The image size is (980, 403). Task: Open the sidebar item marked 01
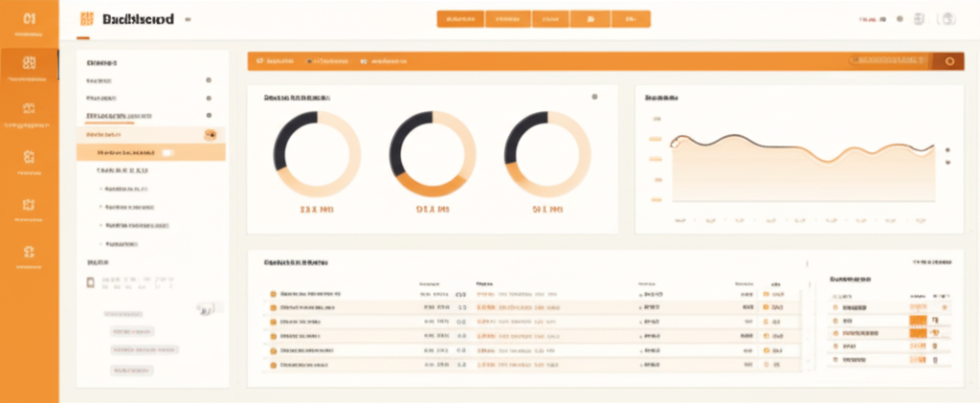tap(29, 22)
